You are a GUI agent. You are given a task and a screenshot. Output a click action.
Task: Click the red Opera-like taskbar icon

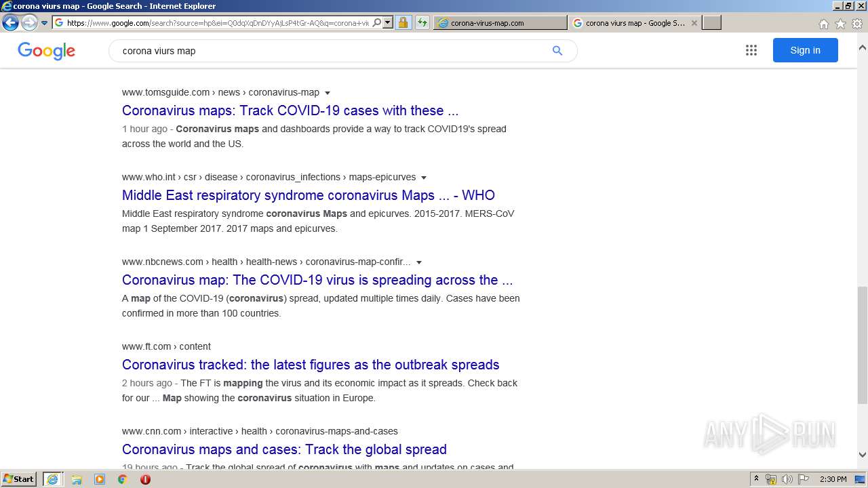pos(145,479)
